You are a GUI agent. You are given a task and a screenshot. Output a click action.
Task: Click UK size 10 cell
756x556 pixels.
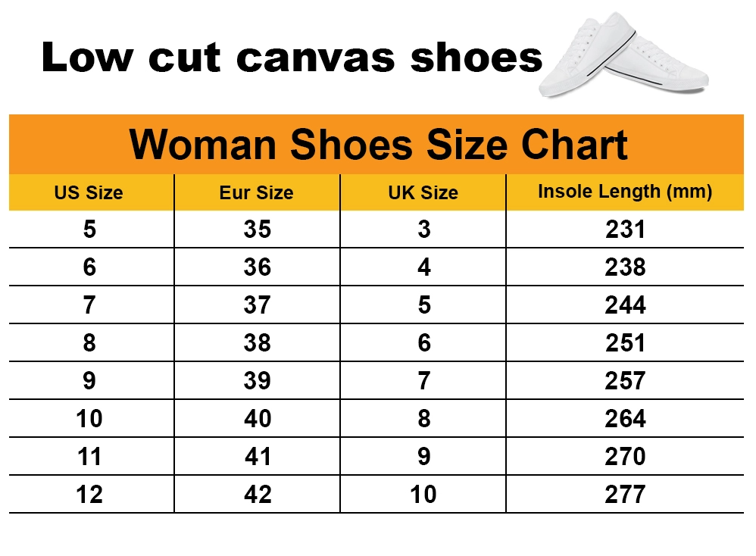[x=423, y=495]
